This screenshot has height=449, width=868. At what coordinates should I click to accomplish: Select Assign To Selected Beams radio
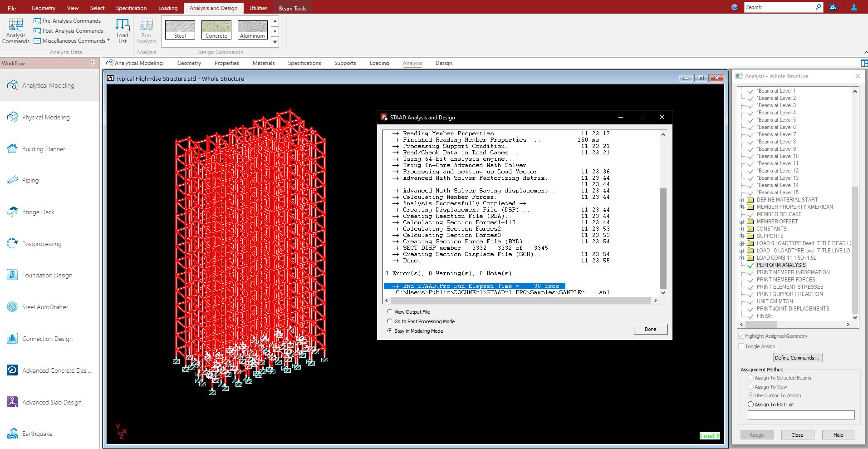pyautogui.click(x=750, y=378)
